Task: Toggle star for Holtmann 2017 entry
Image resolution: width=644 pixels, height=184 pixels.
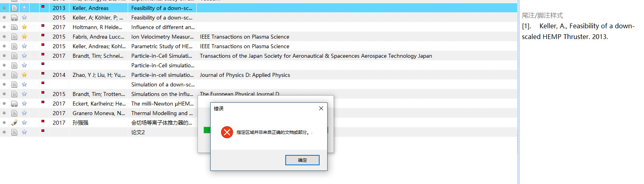Action: pos(24,27)
